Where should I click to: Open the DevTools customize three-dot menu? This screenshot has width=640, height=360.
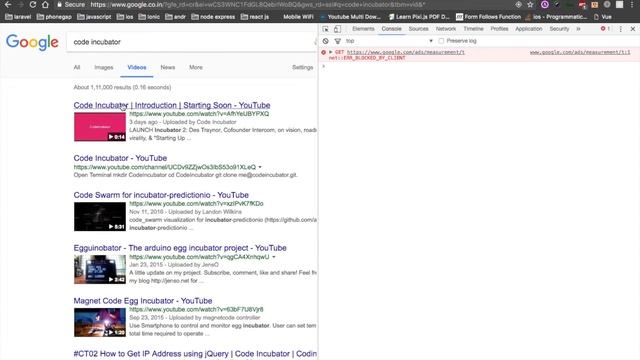point(620,29)
